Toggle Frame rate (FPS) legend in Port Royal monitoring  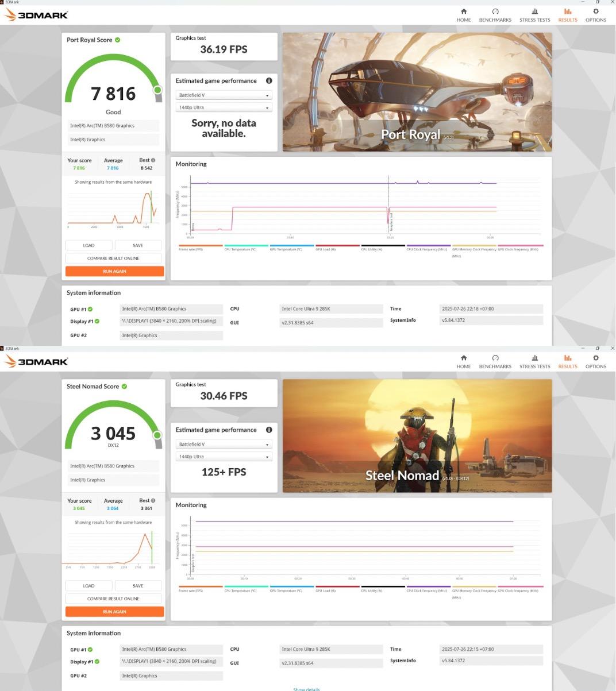(x=201, y=248)
